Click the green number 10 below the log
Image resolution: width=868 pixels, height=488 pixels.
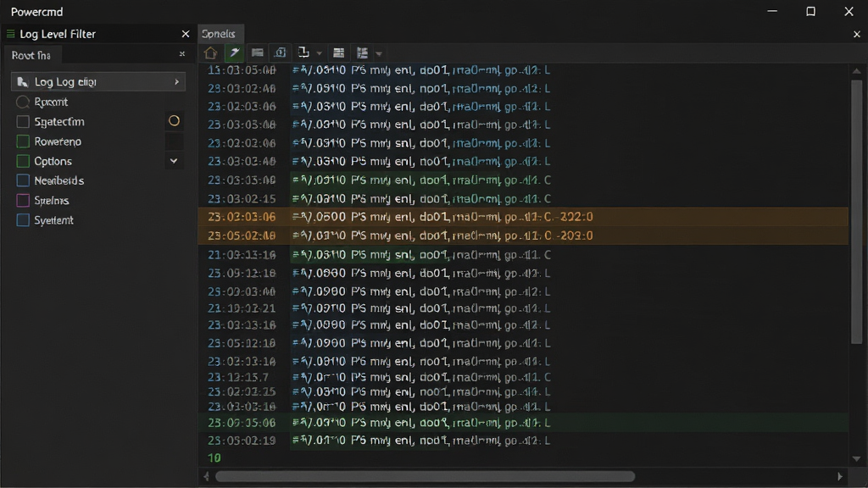[x=214, y=457]
